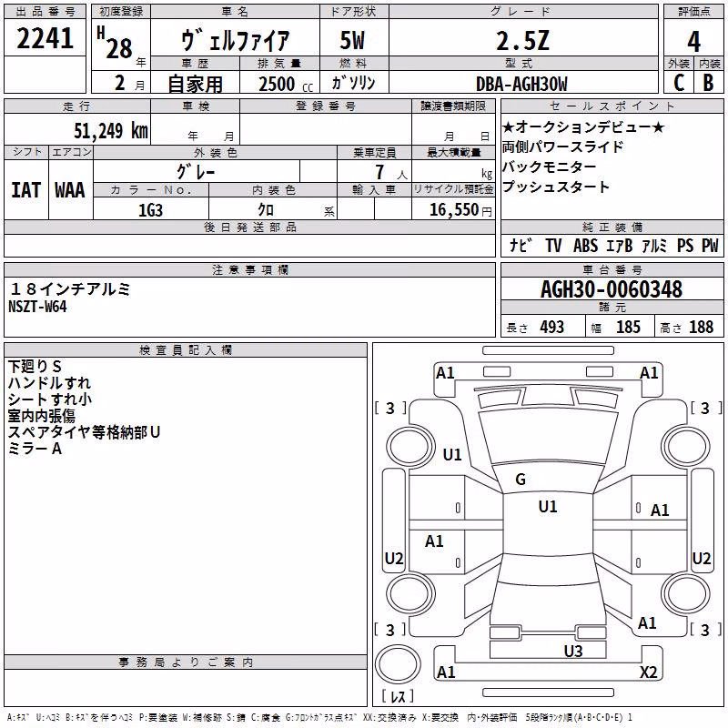Click the "PW" equipment entry
728x728 pixels.
pyautogui.click(x=710, y=245)
